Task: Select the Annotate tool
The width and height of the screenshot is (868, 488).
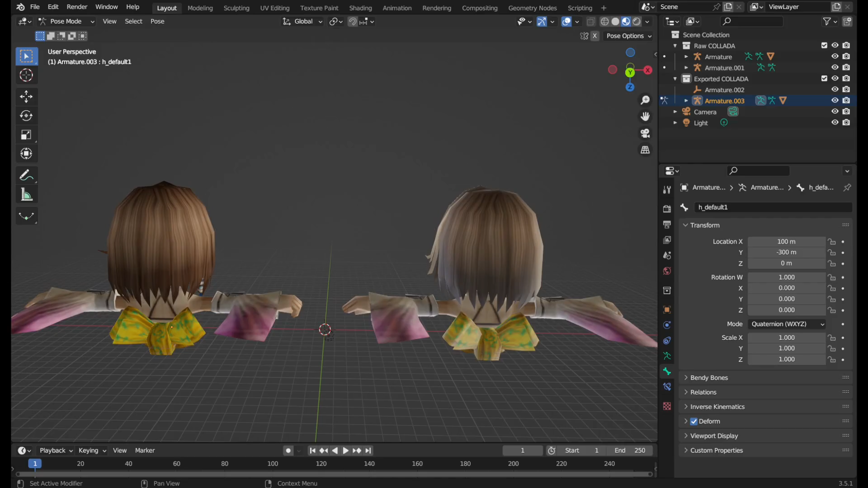Action: click(26, 175)
